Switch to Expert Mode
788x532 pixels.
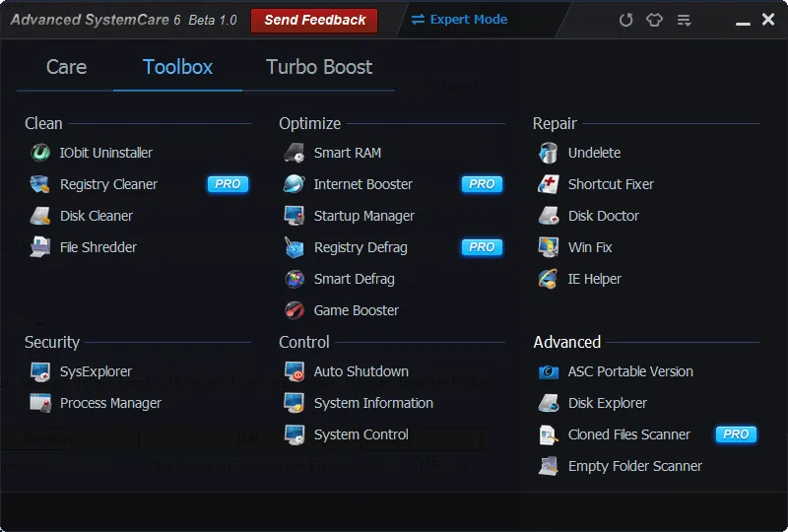coord(459,20)
